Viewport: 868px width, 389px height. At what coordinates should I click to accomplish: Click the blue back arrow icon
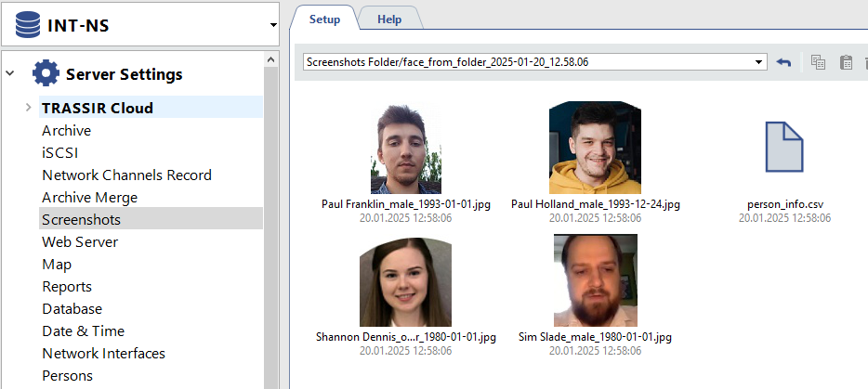783,62
